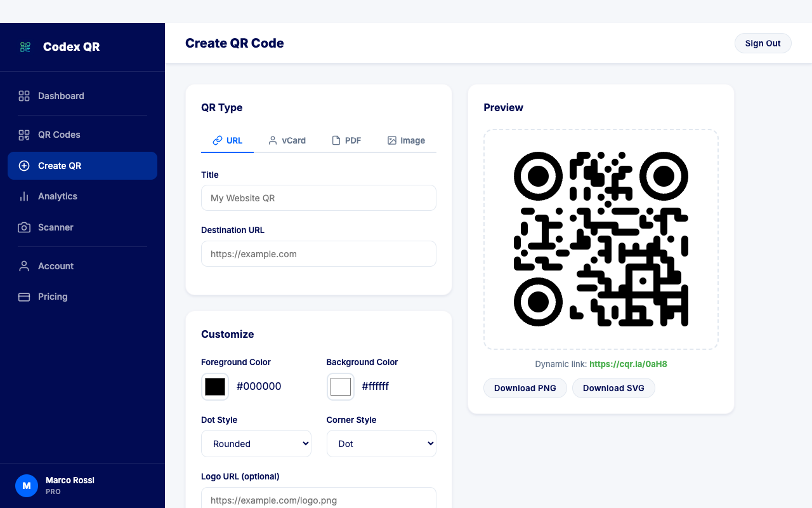Click the Create QR plus icon
The image size is (812, 508).
(23, 166)
